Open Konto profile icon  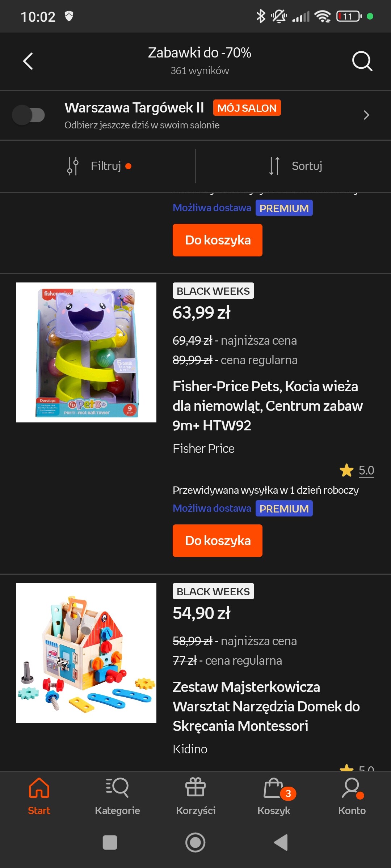[352, 788]
